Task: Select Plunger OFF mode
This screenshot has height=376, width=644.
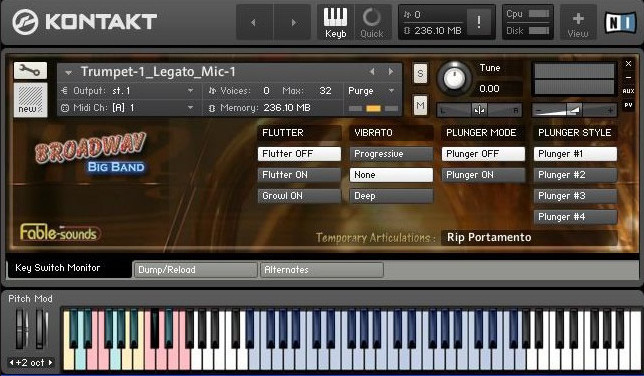Action: [x=483, y=154]
